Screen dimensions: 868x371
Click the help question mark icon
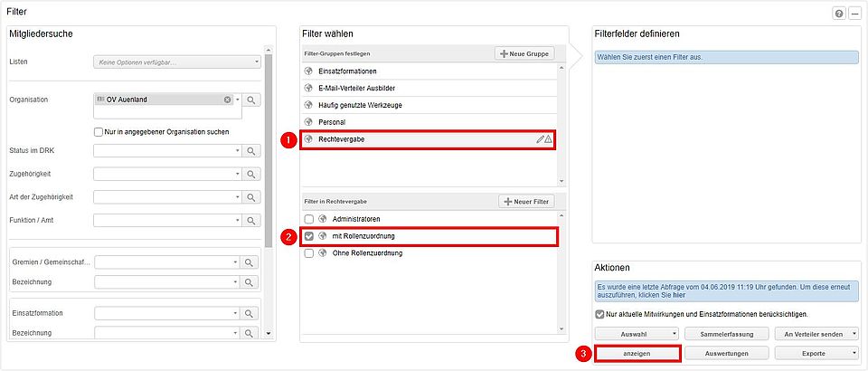[x=840, y=14]
